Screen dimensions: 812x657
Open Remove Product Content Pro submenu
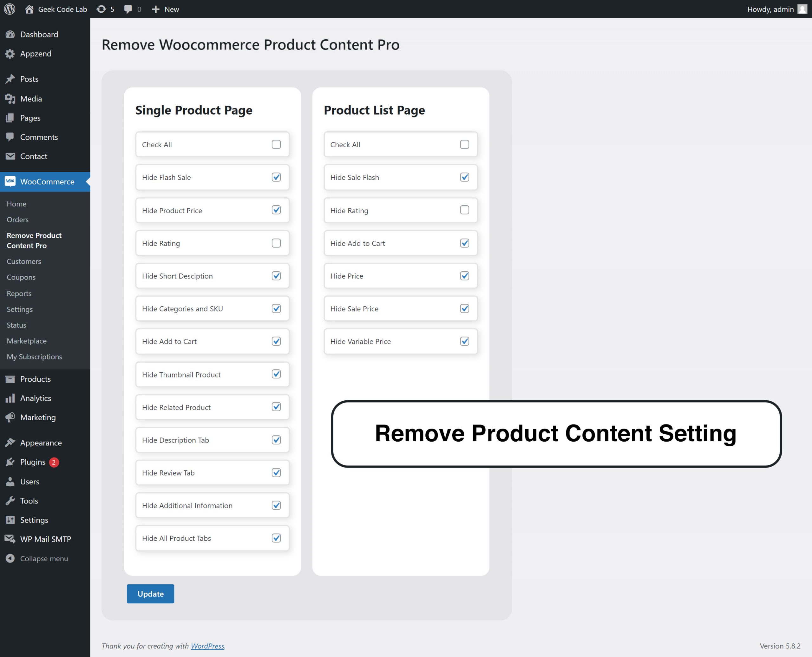point(34,240)
